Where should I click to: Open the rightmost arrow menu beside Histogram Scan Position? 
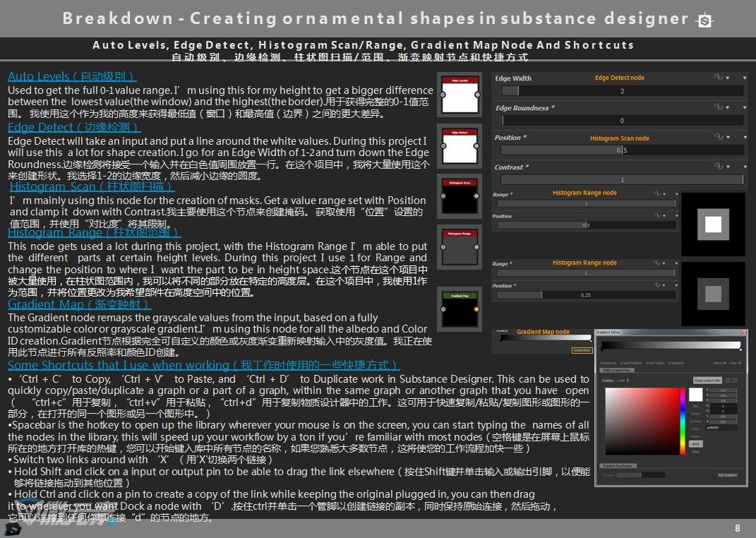tap(745, 138)
